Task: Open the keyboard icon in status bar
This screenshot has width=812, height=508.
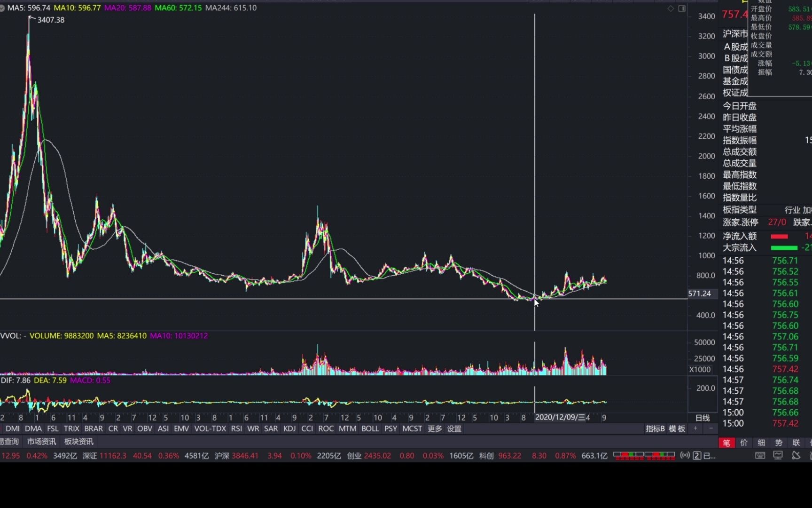Action: 760,455
